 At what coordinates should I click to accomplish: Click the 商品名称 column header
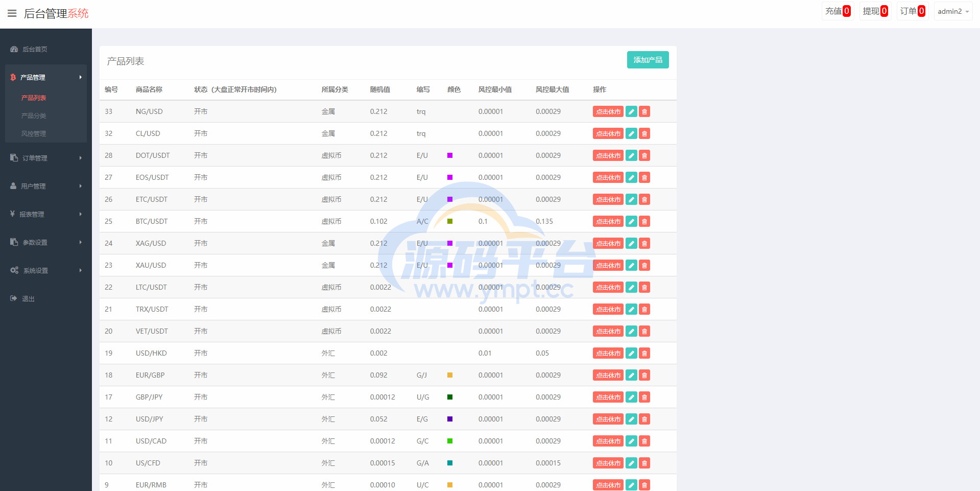click(149, 89)
